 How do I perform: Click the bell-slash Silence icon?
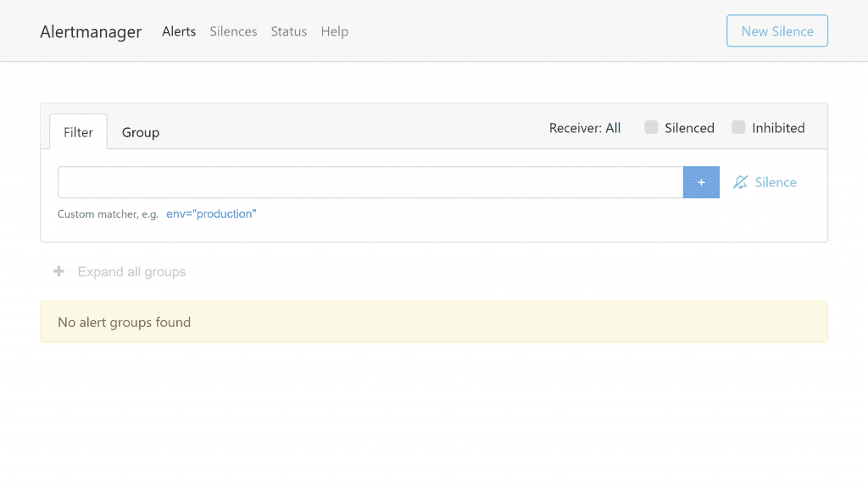[x=741, y=182]
